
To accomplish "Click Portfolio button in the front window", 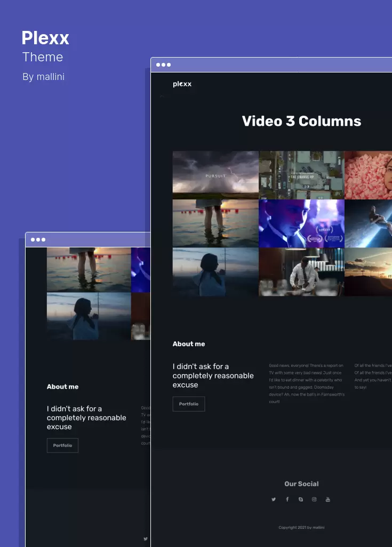I will tap(189, 404).
